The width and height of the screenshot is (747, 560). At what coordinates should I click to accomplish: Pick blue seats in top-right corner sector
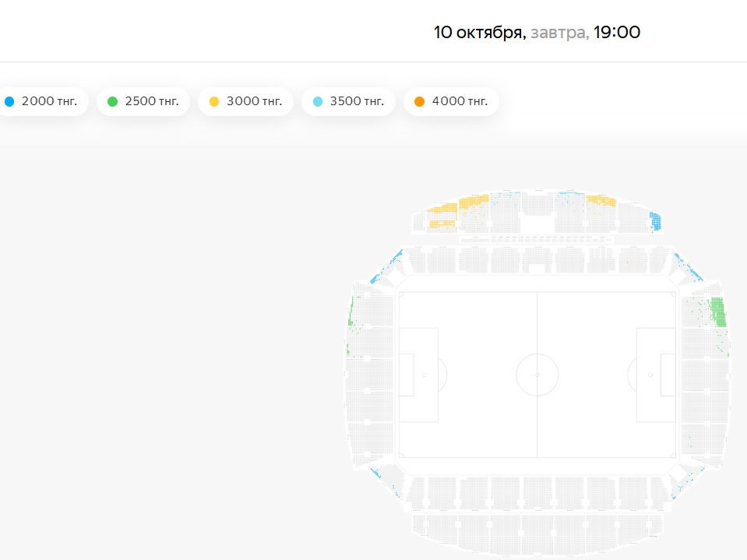pyautogui.click(x=688, y=267)
